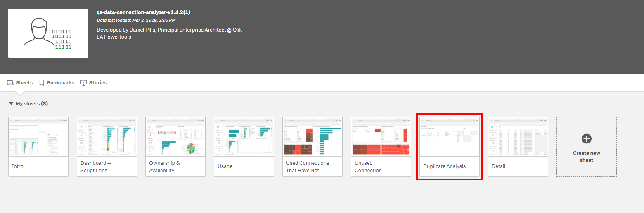Screen dimensions: 644x213
Task: Click the My sheets (8) heading
Action: click(32, 104)
